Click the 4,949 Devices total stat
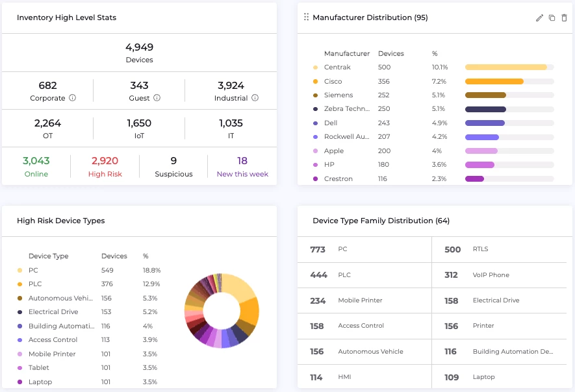 pyautogui.click(x=140, y=52)
